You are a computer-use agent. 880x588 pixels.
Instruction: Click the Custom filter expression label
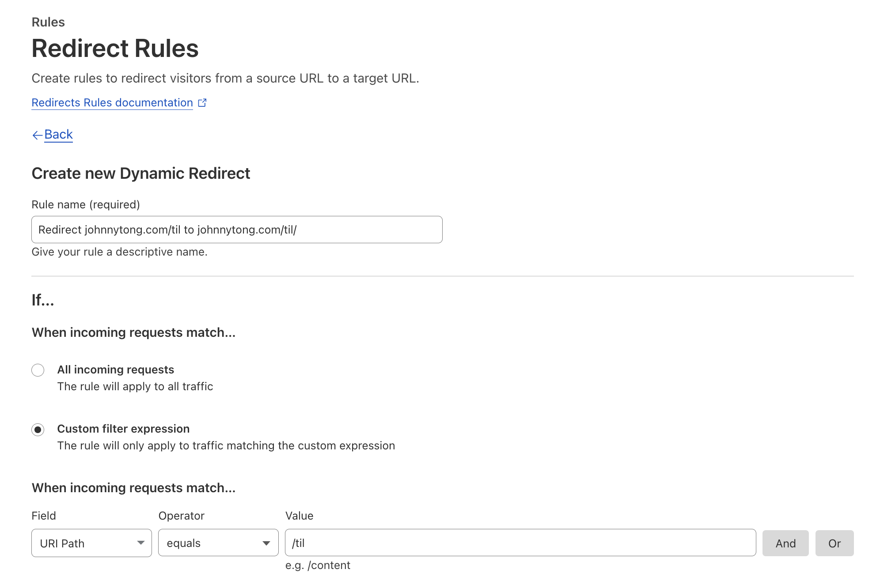pos(123,429)
